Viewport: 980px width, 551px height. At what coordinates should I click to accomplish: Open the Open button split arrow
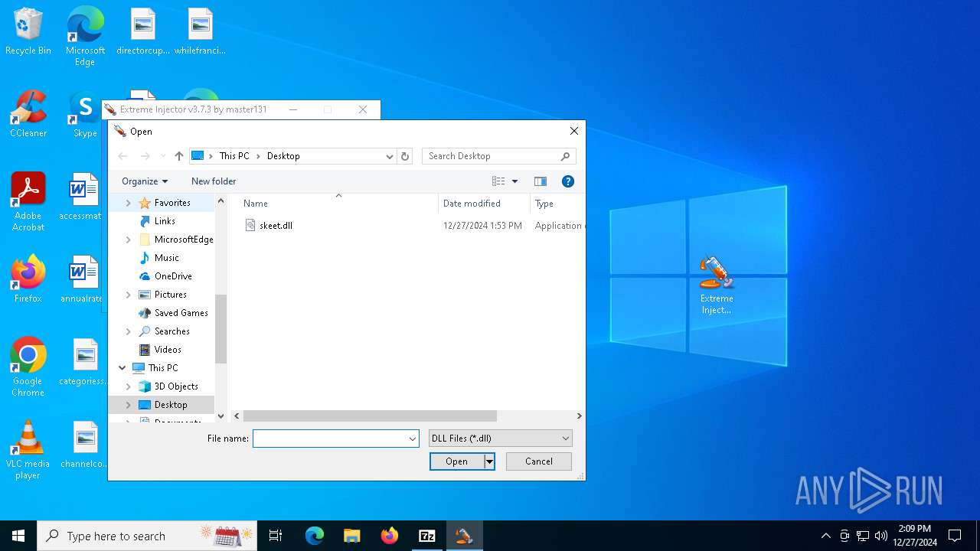[x=489, y=461]
